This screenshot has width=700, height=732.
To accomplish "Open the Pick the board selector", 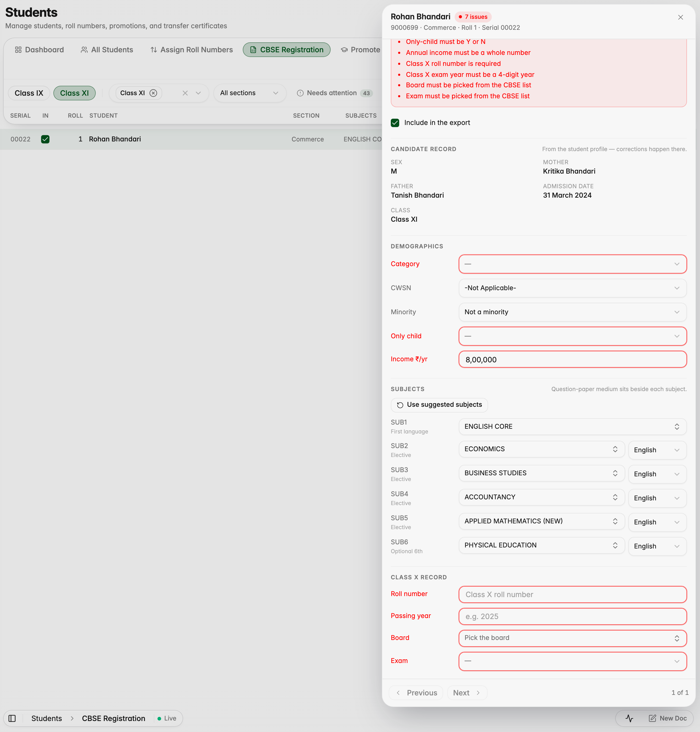I will coord(572,638).
